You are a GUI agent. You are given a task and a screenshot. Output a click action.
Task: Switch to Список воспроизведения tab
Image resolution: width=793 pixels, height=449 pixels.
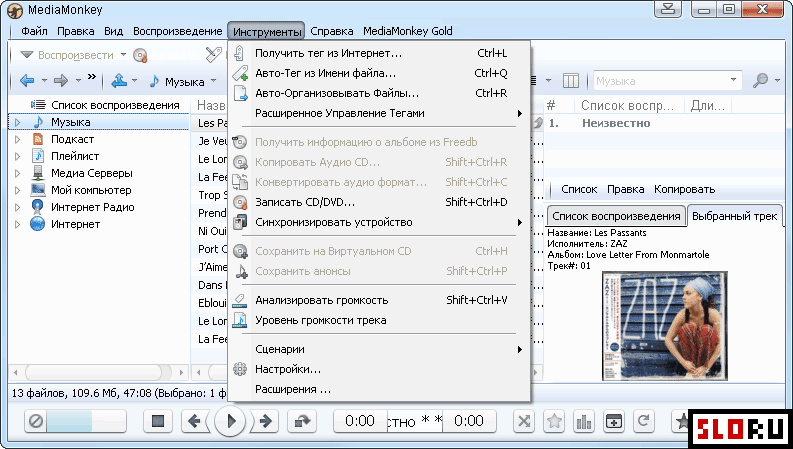(616, 216)
